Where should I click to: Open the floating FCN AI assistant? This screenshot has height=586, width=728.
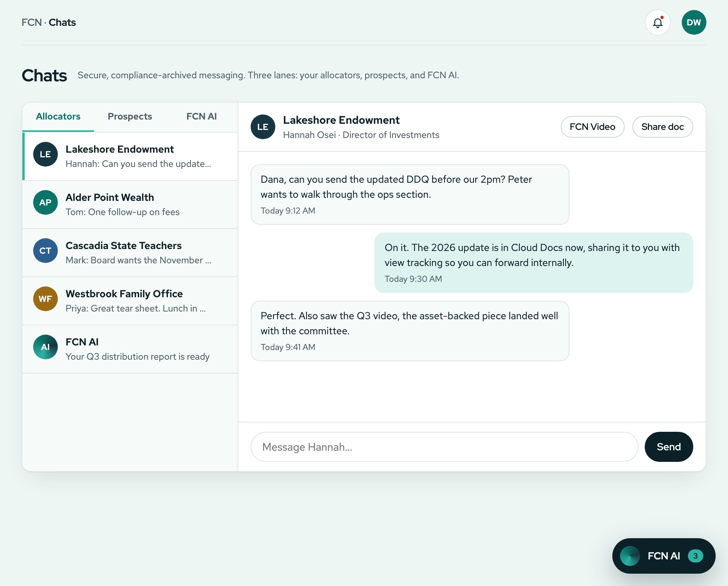tap(664, 556)
